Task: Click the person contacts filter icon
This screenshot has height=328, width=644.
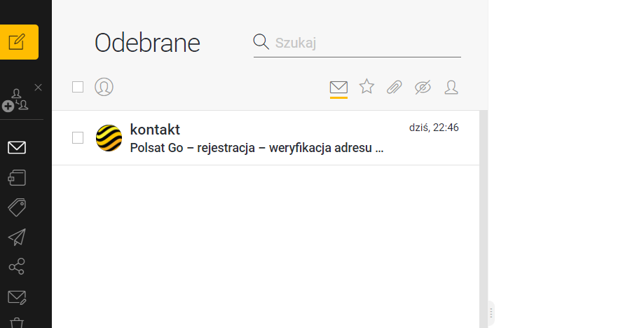Action: 451,87
